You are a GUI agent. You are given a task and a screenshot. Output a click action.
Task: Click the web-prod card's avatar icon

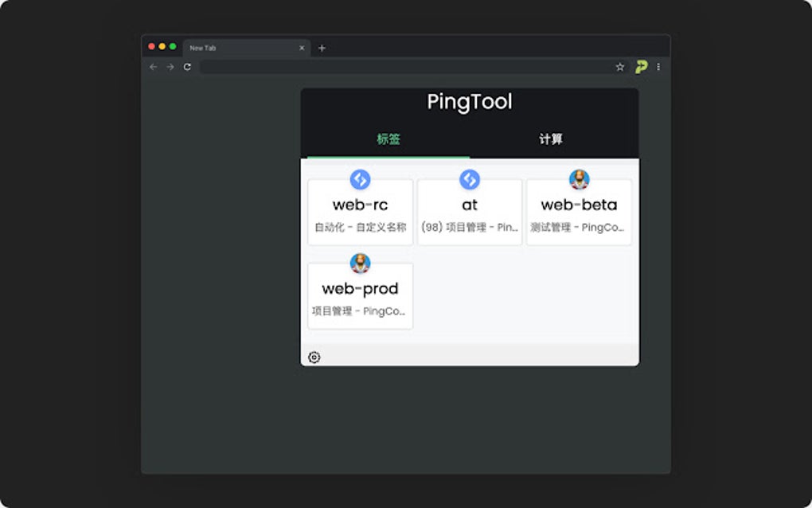[360, 263]
